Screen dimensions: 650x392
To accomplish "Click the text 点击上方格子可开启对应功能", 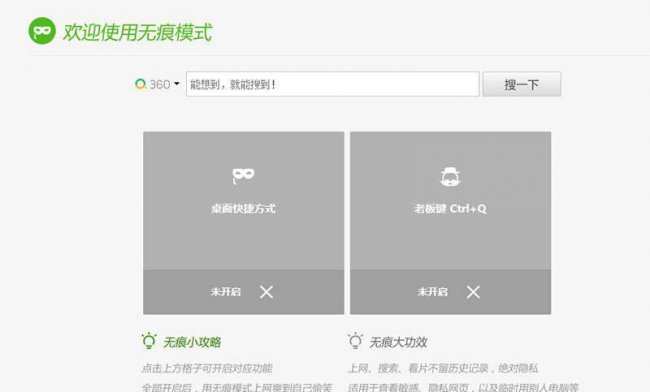I will (x=207, y=368).
